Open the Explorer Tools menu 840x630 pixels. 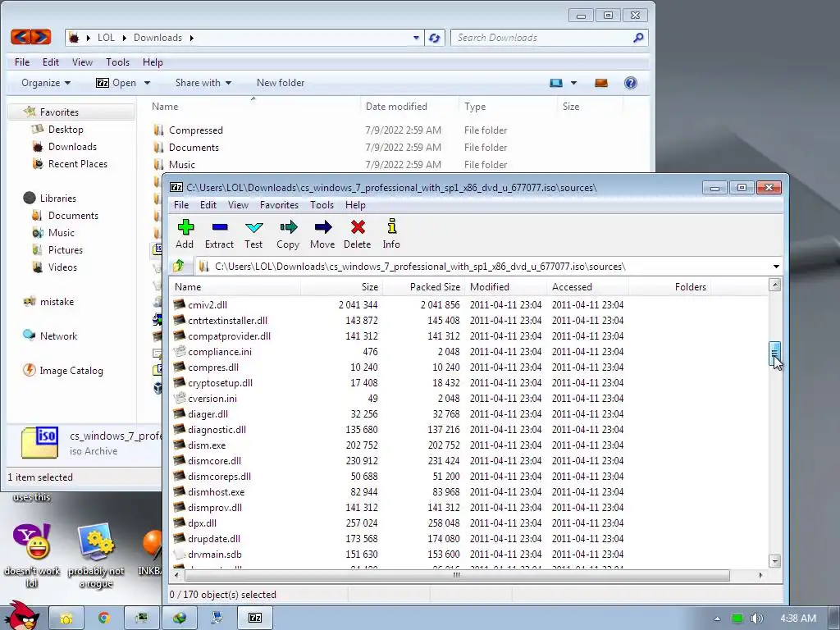[x=117, y=62]
